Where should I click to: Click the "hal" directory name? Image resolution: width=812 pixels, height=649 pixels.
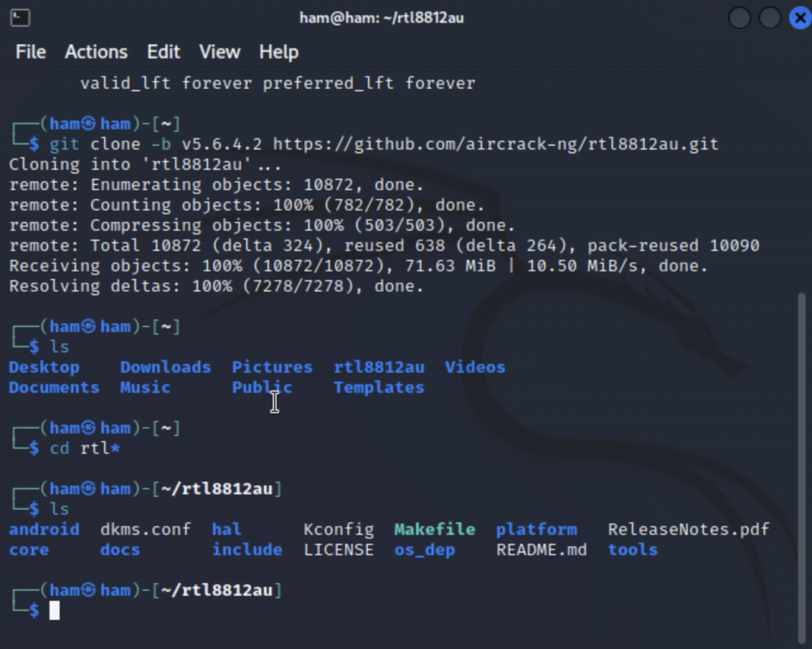(226, 529)
